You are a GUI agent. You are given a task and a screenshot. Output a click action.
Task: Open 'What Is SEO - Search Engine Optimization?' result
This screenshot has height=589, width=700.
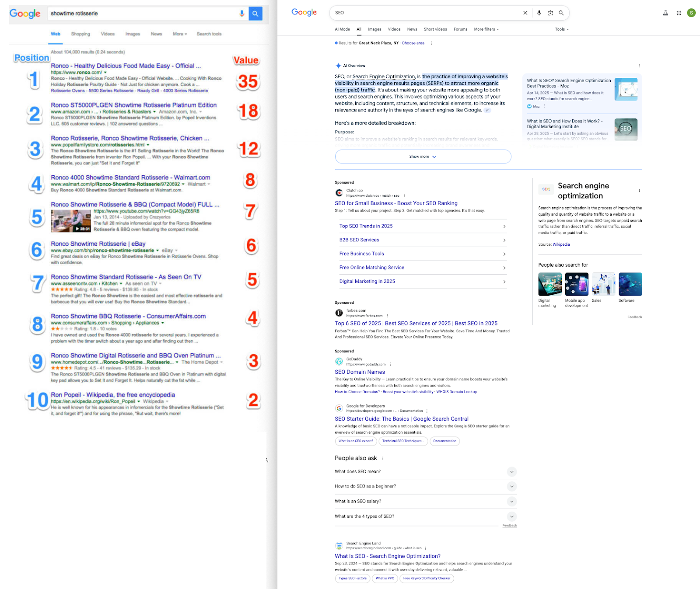pos(388,556)
